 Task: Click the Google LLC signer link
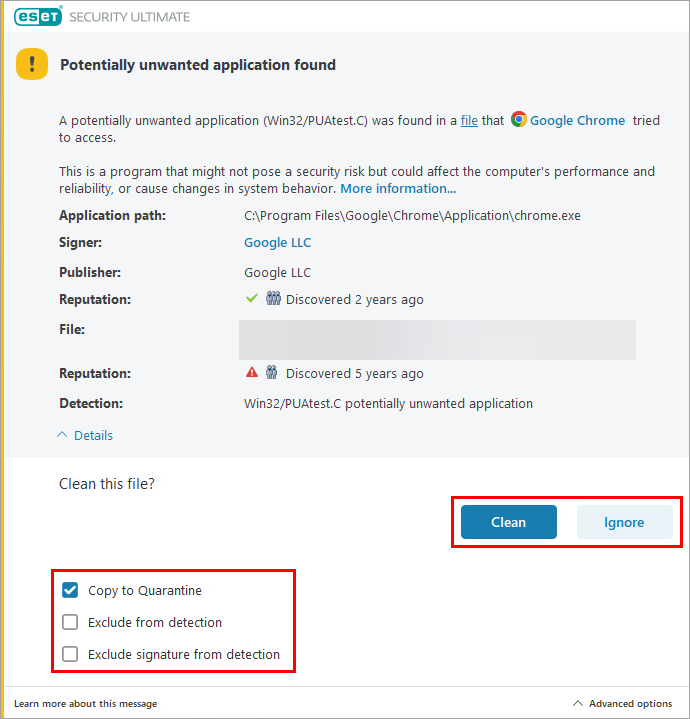tap(277, 243)
